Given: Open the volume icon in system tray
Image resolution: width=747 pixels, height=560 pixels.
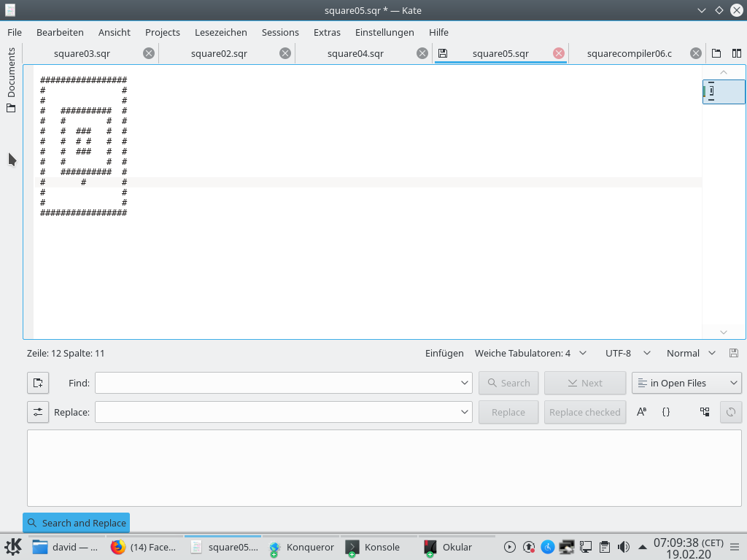Looking at the screenshot, I should pos(624,547).
